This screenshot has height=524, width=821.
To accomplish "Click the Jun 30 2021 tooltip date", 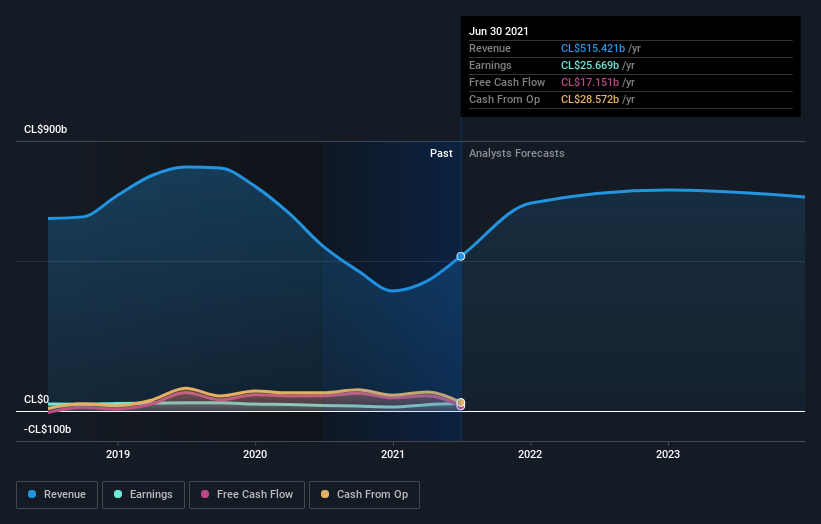I will pos(498,31).
